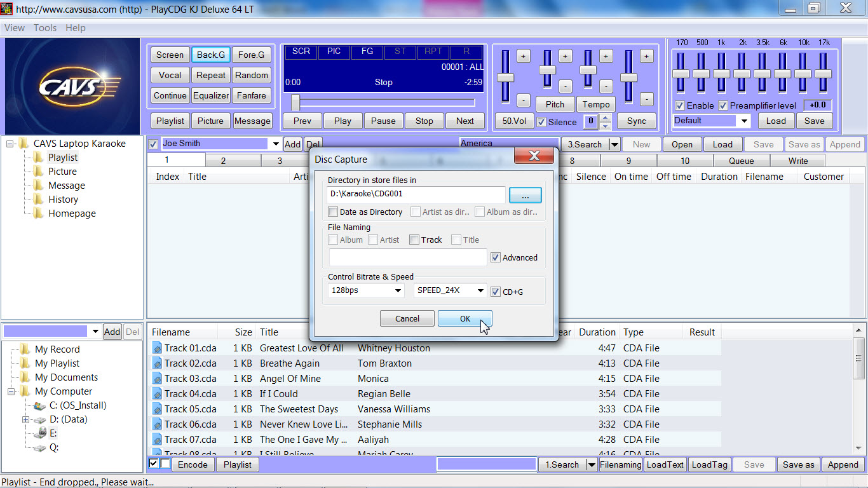Click the Track 07.cda file icon
The width and height of the screenshot is (868, 488).
(157, 440)
